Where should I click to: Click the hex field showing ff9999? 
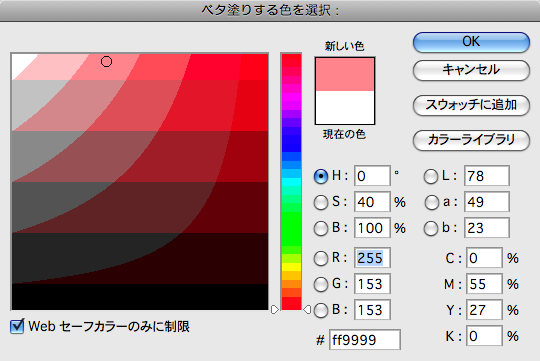[x=365, y=340]
